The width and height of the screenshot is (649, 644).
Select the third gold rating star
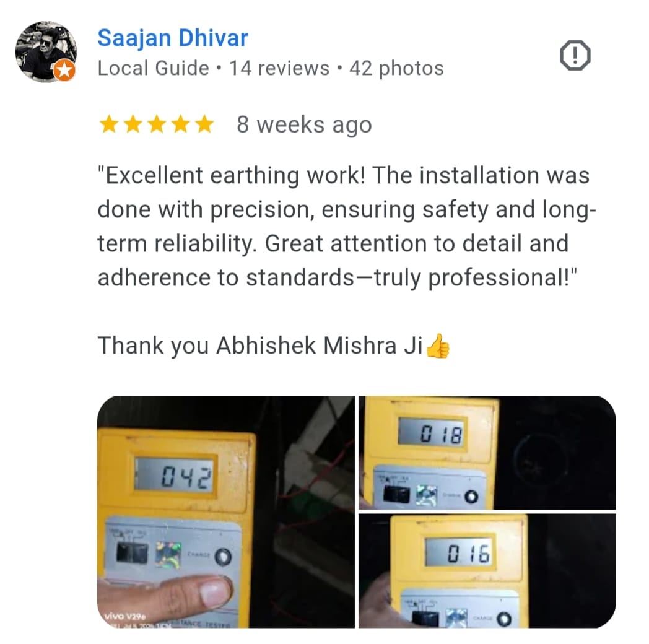[x=157, y=124]
